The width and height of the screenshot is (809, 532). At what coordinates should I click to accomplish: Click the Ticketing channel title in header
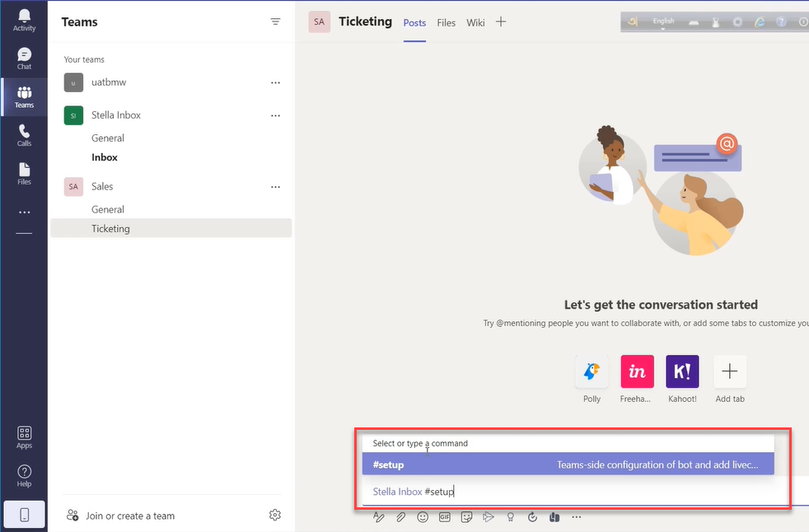click(x=365, y=21)
